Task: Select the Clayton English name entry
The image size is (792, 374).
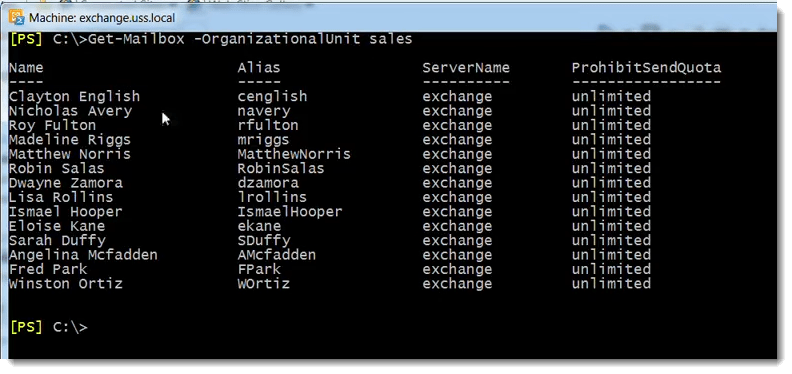Action: [74, 97]
